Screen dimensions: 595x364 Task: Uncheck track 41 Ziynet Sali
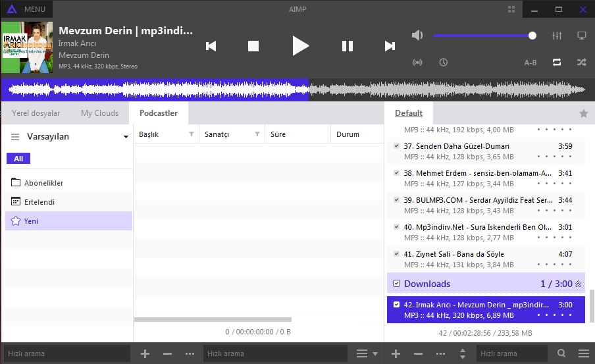click(x=396, y=253)
